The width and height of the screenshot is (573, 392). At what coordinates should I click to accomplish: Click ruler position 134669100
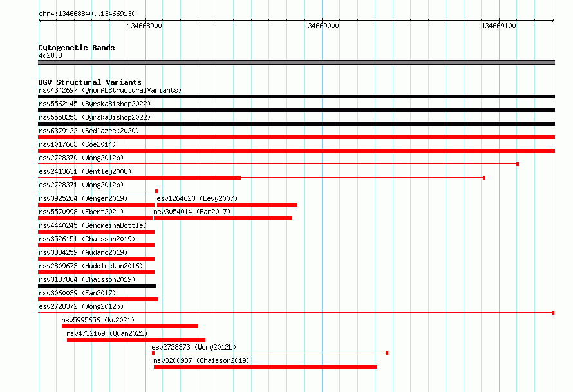[x=498, y=26]
